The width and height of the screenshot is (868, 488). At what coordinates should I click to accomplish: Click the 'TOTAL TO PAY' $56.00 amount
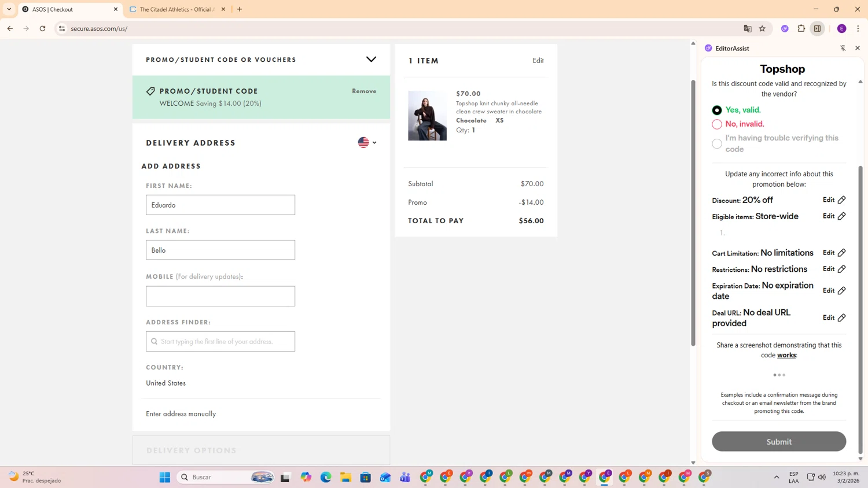click(531, 221)
